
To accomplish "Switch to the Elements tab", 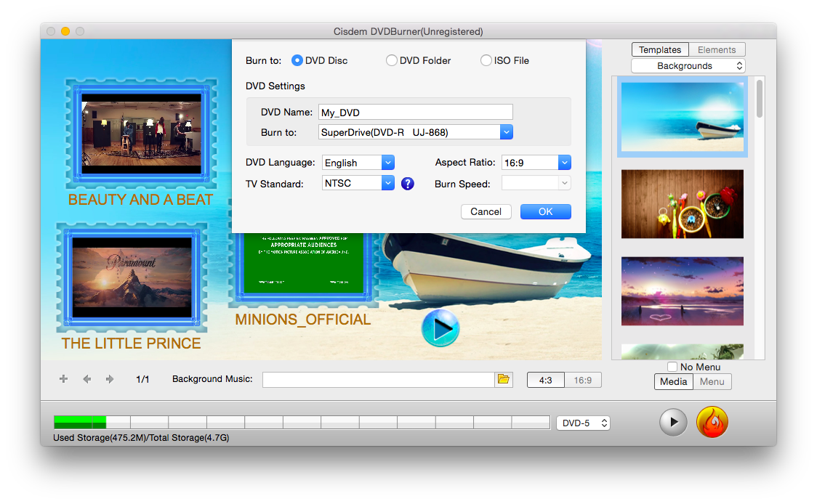I will click(x=717, y=50).
